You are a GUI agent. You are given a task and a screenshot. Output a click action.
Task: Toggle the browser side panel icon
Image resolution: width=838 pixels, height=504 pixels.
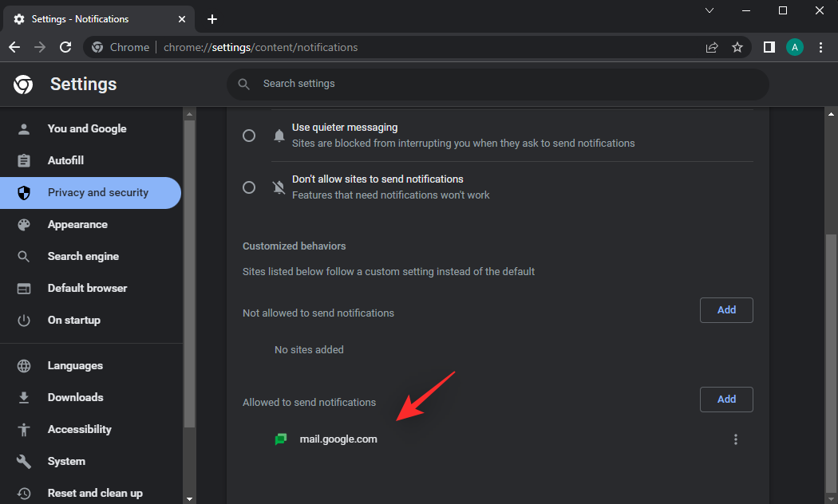point(769,47)
